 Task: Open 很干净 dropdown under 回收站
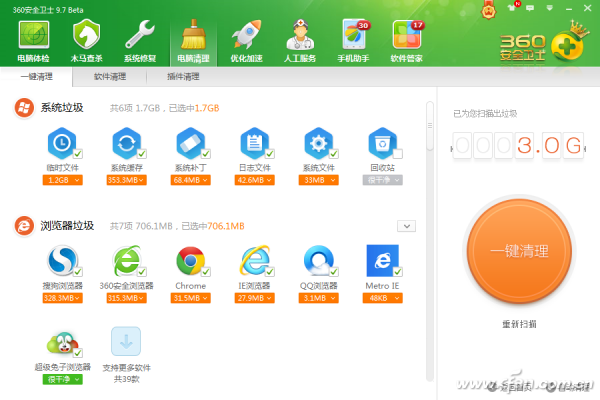coord(383,180)
